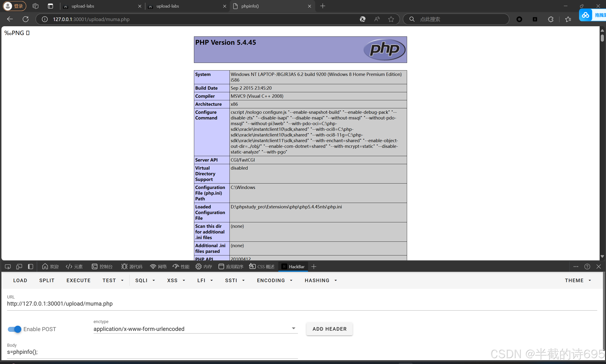Click the page vertical scrollbar thumb
This screenshot has height=364, width=606.
pos(602,38)
